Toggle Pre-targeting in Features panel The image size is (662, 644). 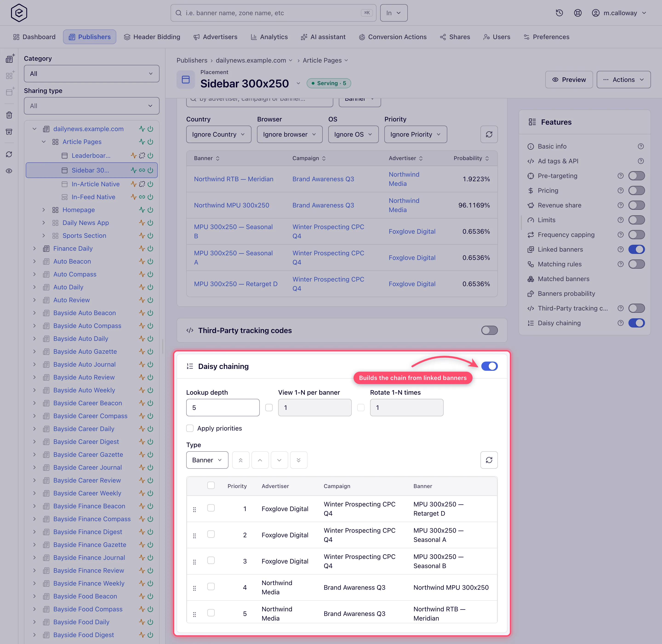pyautogui.click(x=636, y=176)
